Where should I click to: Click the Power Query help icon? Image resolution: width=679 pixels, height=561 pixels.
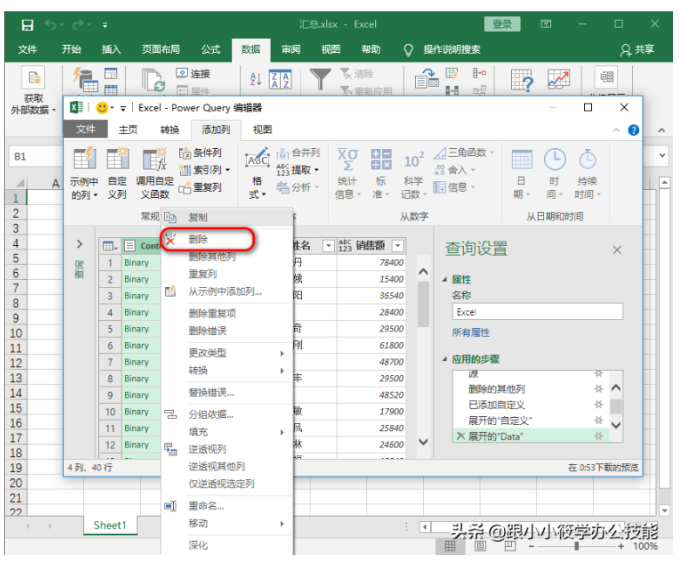[x=633, y=130]
